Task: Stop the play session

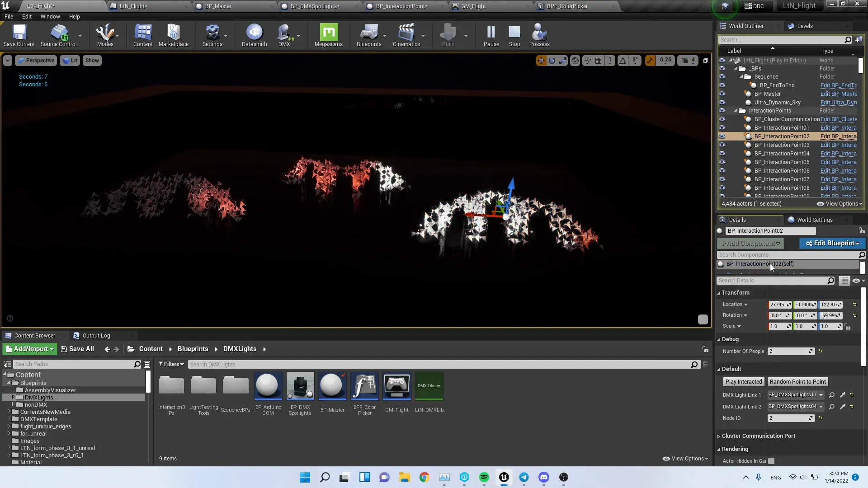Action: click(514, 35)
